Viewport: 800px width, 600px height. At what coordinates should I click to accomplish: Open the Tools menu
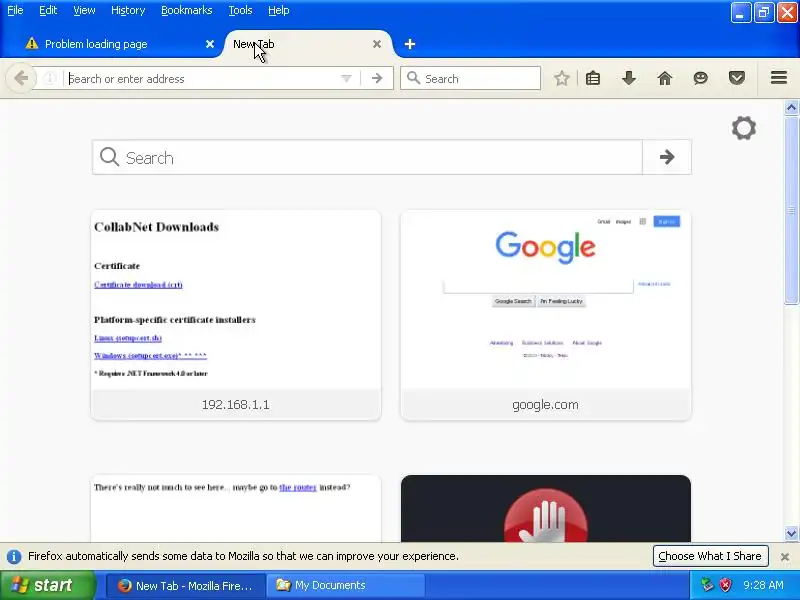pyautogui.click(x=240, y=10)
